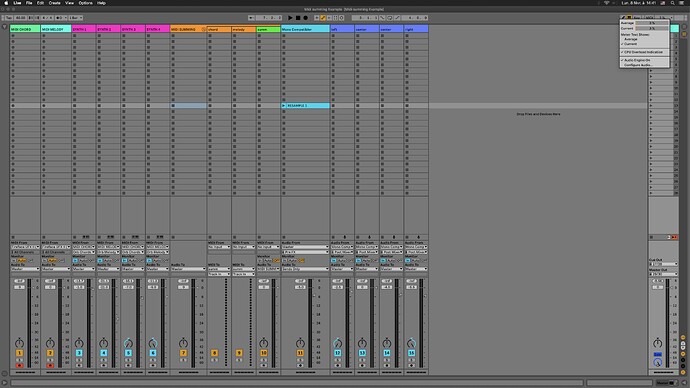Click the Apple menu icon
690x388 pixels.
click(6, 3)
